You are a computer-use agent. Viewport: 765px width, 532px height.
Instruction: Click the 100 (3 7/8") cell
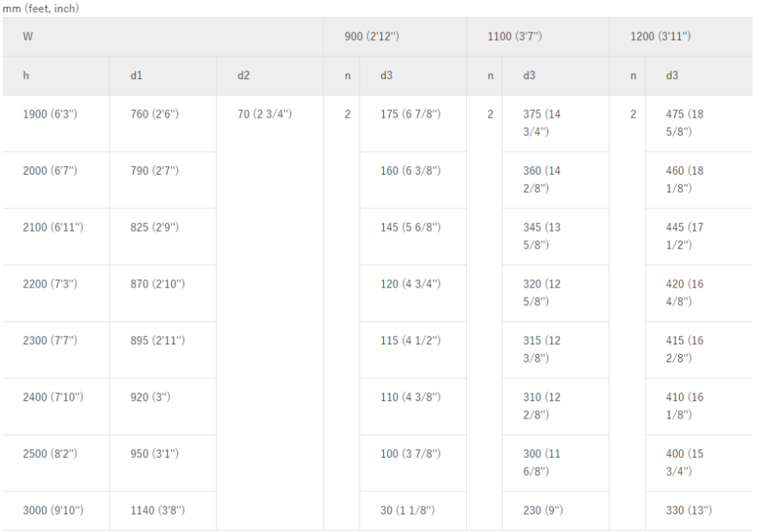(410, 454)
